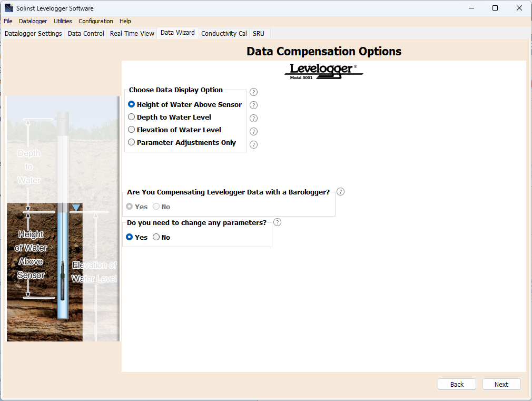532x401 pixels.
Task: Open the File menu
Action: [8, 21]
